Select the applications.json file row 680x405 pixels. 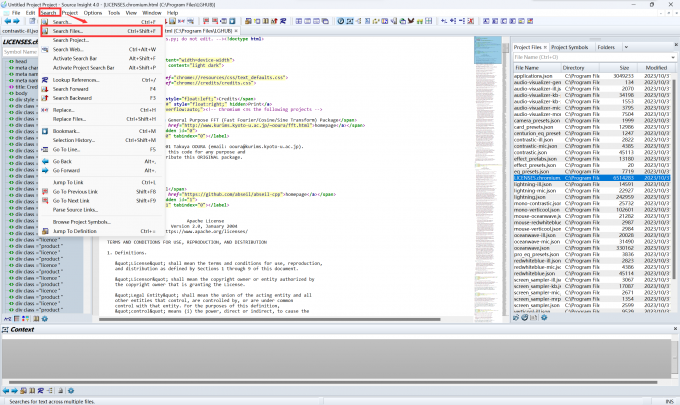592,76
